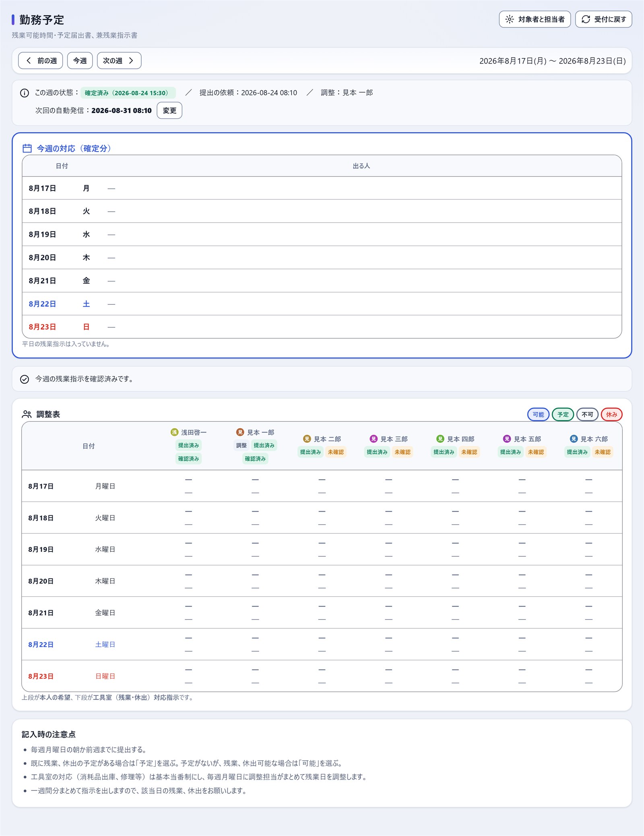Click the info icon beside この週の状態
Screen dimensions: 644x836
point(25,93)
